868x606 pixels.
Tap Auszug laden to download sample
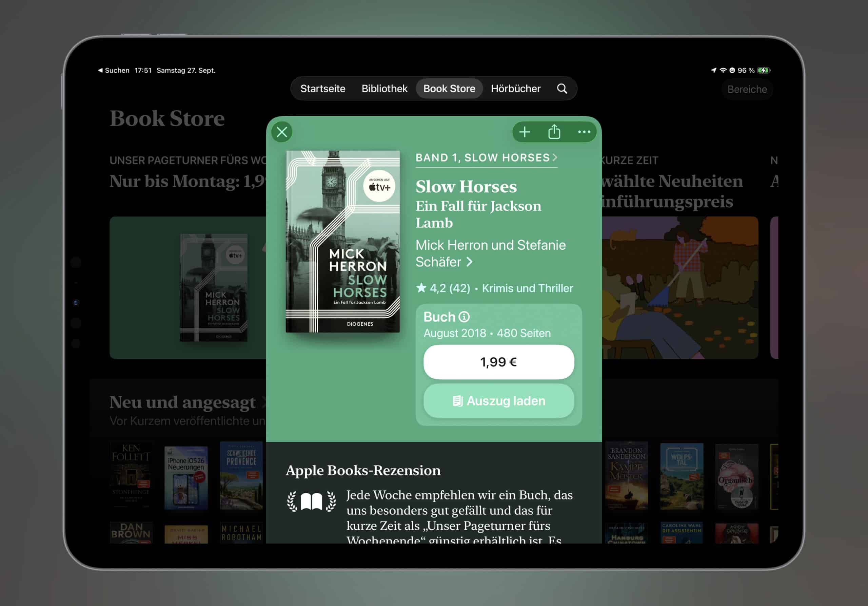pyautogui.click(x=499, y=401)
